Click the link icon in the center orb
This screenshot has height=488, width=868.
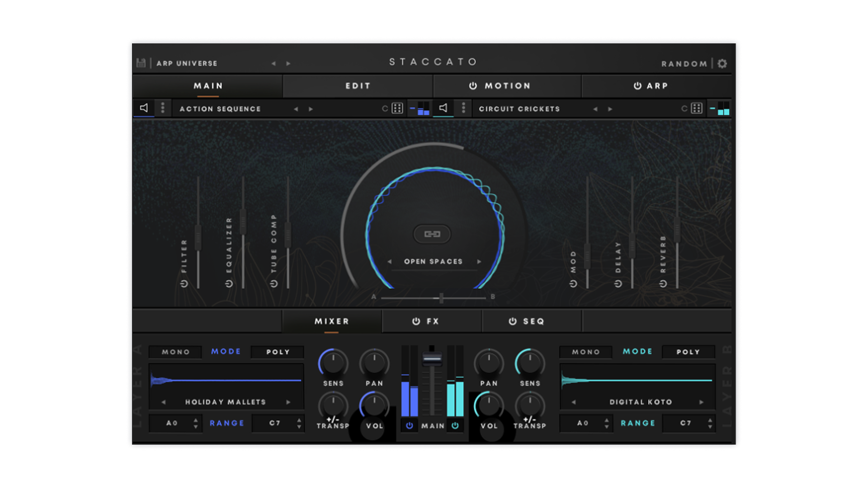pos(432,234)
